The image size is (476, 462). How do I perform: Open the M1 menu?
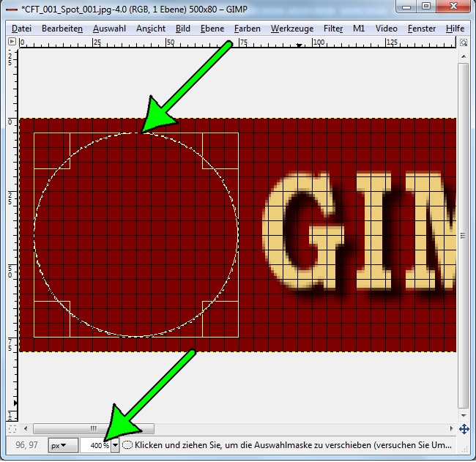pos(359,29)
